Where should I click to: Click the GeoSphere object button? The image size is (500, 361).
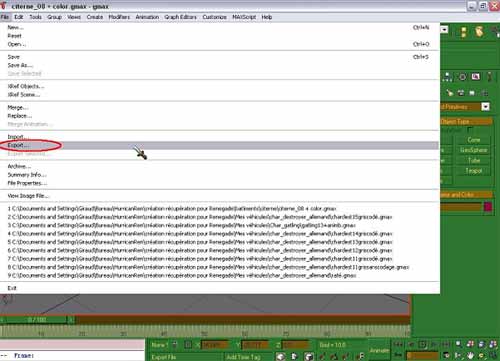pyautogui.click(x=474, y=150)
